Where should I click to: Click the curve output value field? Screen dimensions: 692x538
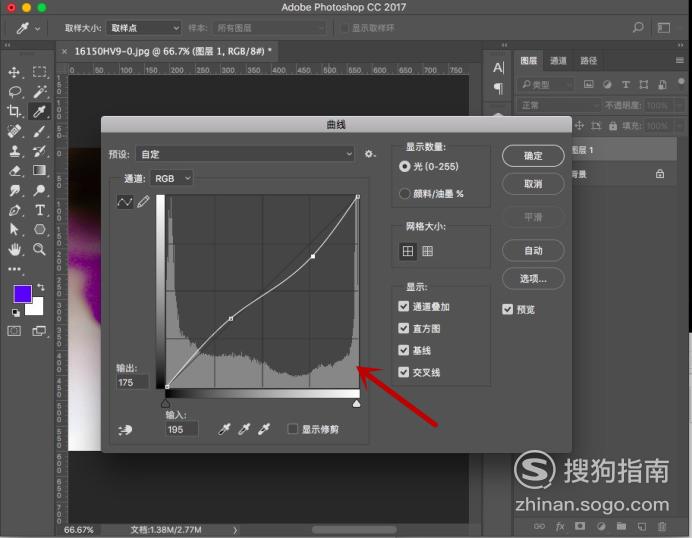coord(132,383)
